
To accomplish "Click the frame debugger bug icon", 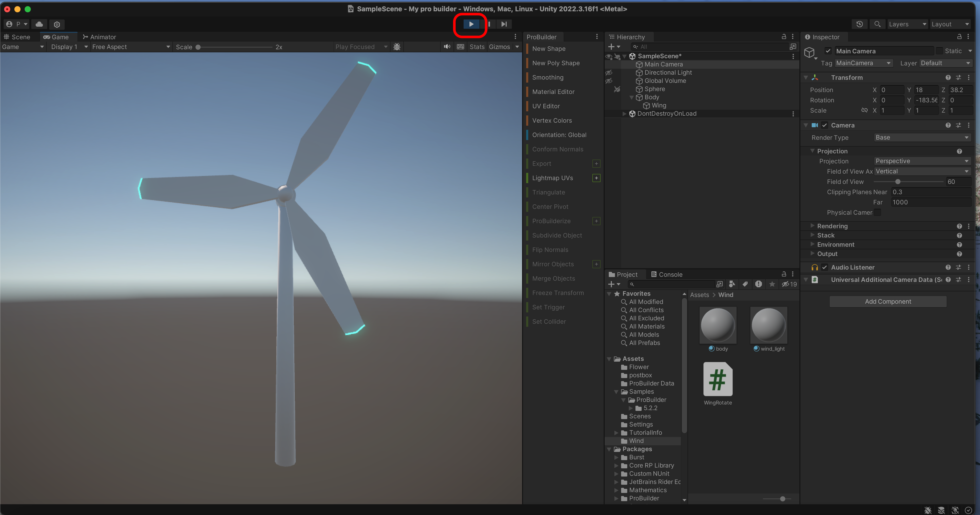I will (x=397, y=46).
